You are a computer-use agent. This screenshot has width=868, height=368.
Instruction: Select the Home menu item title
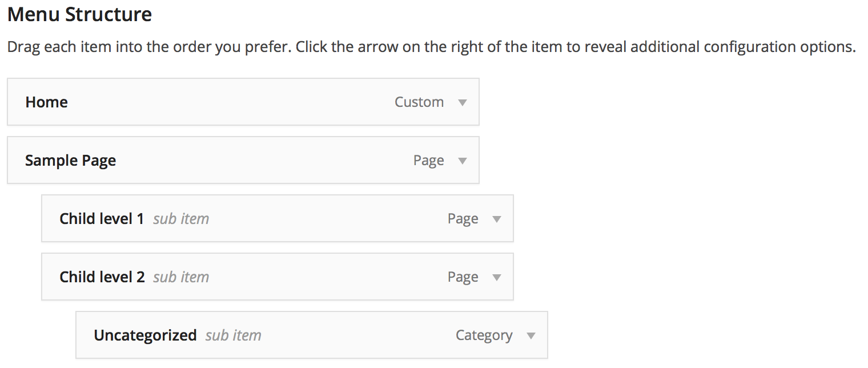(47, 102)
